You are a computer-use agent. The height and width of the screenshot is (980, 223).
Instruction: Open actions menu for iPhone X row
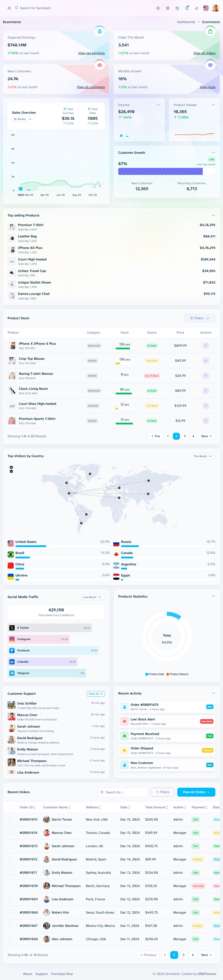click(206, 345)
